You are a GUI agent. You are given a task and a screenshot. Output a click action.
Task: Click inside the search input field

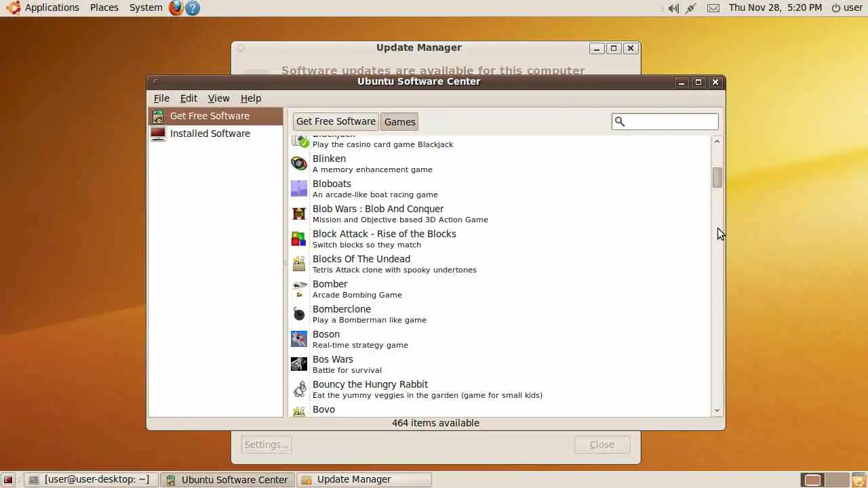(665, 121)
